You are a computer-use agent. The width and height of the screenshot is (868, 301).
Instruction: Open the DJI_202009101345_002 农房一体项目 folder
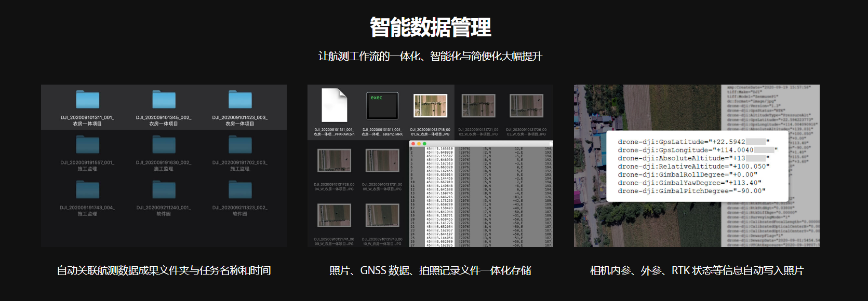[x=164, y=100]
